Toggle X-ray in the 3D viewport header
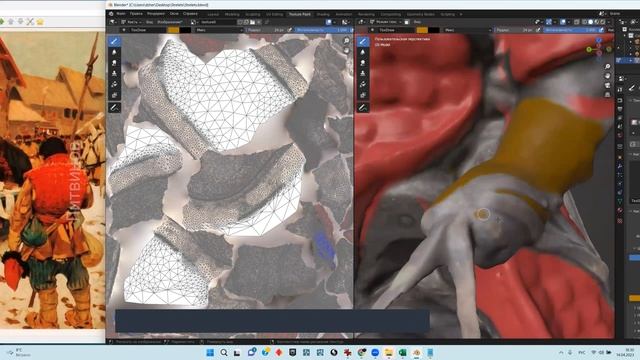This screenshot has height=360, width=640. coord(577,22)
